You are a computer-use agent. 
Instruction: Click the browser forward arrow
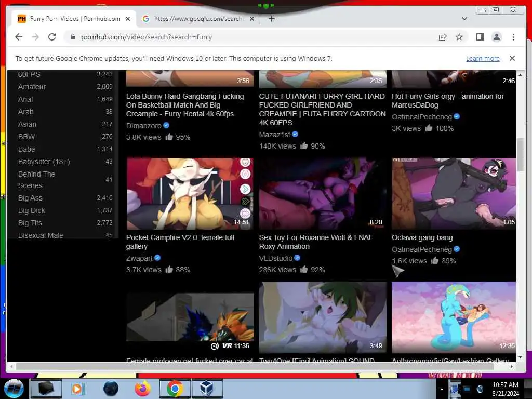coord(35,37)
